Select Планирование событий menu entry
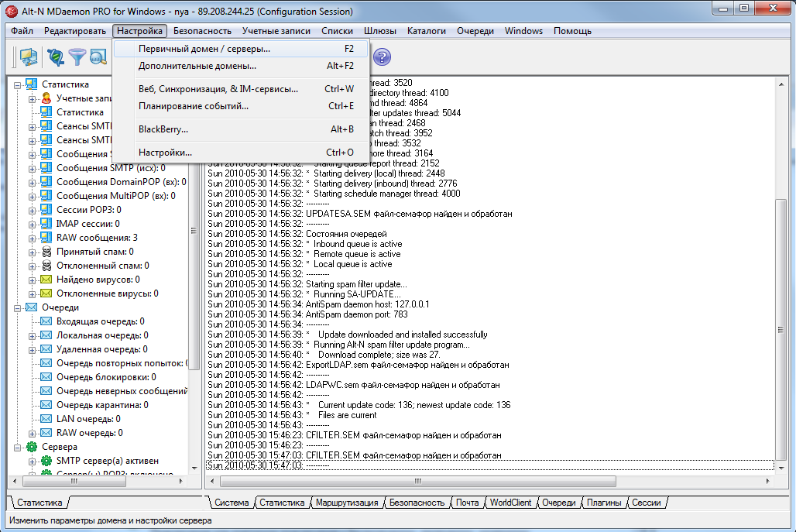Screen dimensions: 796x532 tap(241, 106)
